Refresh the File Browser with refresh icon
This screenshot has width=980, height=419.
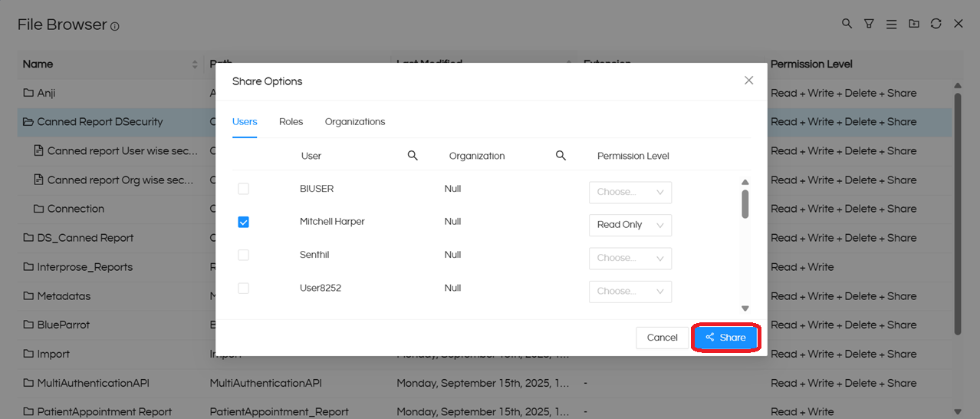pos(936,24)
